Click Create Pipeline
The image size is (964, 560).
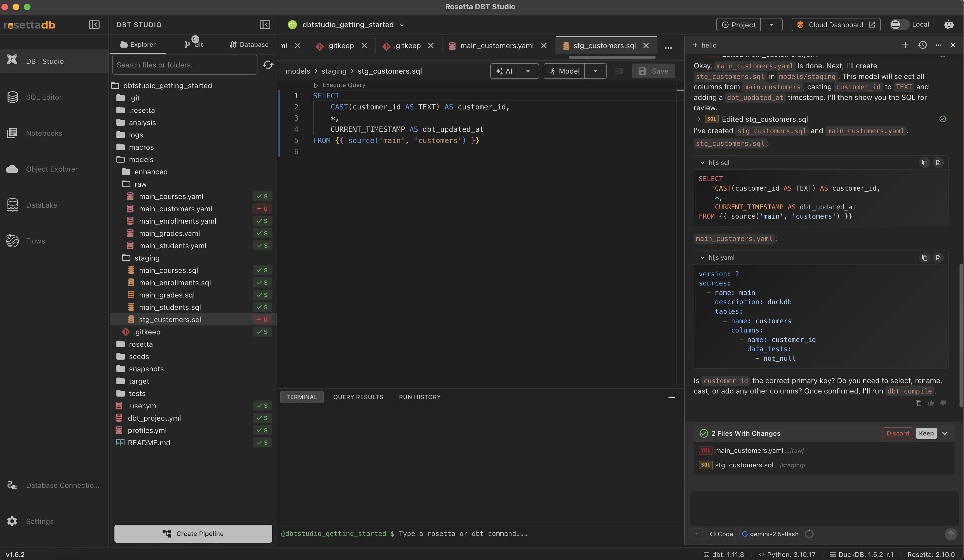[x=193, y=534]
